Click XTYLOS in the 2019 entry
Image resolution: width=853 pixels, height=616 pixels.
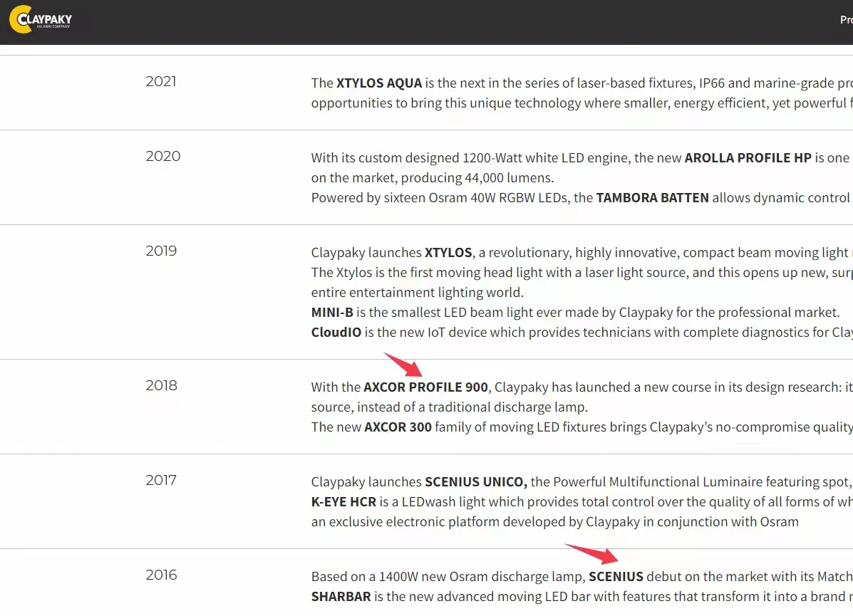tap(448, 253)
